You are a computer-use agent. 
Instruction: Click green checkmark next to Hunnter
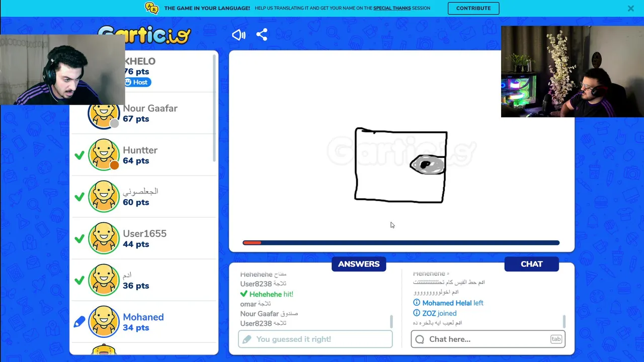(x=79, y=155)
